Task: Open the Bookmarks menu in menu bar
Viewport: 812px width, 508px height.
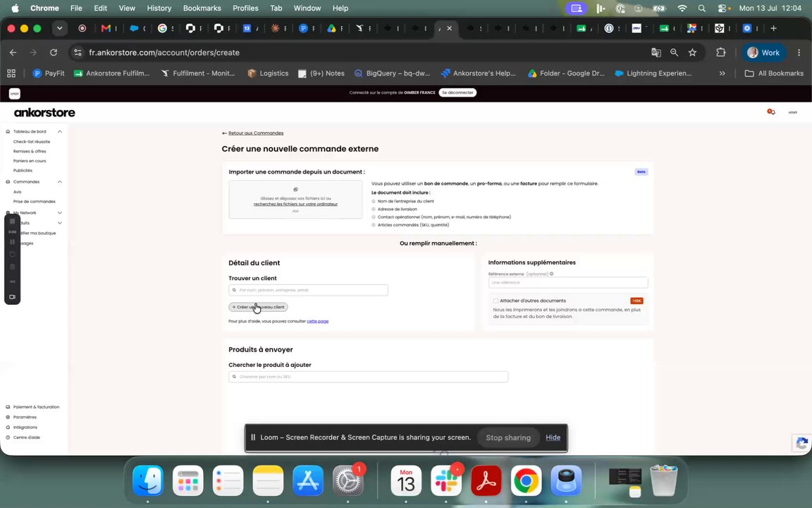Action: point(202,8)
